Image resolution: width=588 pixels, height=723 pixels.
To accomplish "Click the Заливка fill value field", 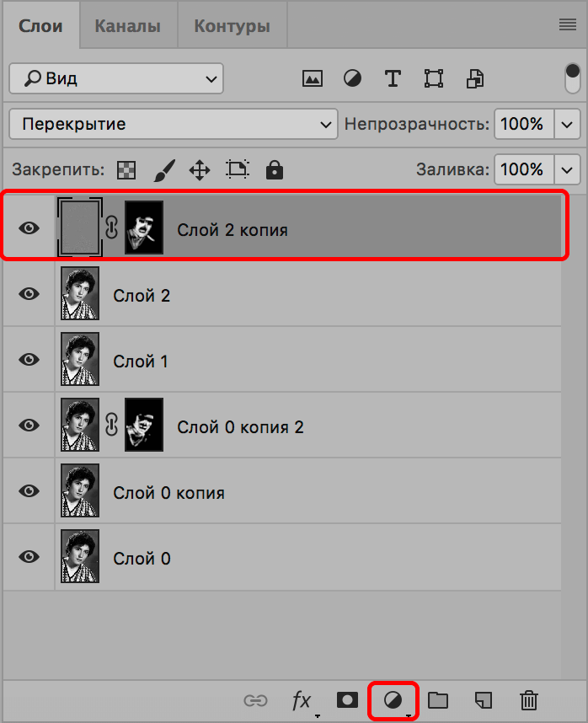I will [523, 169].
